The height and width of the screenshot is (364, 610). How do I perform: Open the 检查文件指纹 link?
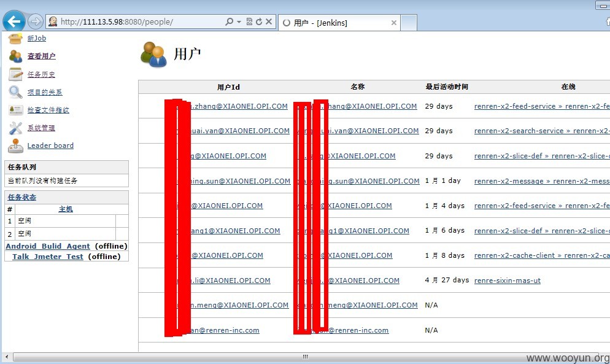point(48,110)
